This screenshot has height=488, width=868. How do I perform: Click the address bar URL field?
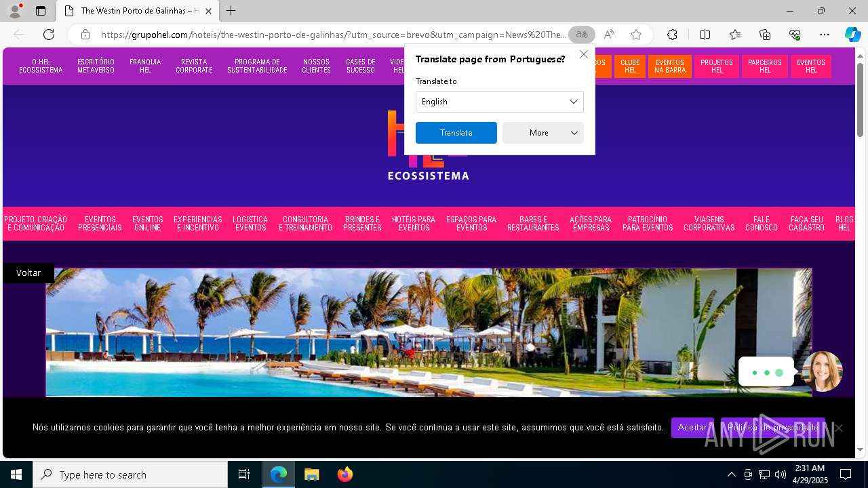332,35
